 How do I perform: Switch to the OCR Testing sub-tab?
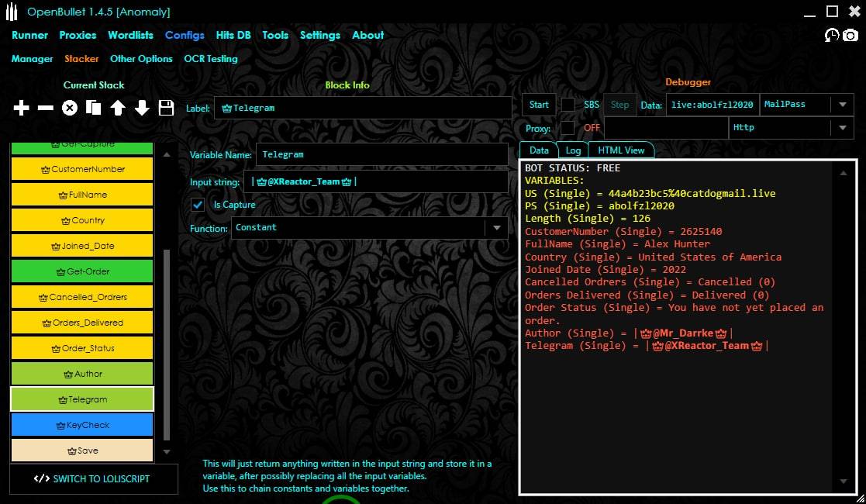tap(210, 59)
